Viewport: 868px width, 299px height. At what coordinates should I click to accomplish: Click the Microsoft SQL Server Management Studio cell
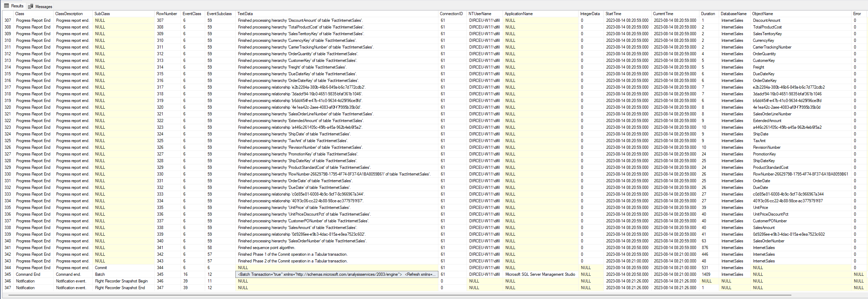coord(540,274)
